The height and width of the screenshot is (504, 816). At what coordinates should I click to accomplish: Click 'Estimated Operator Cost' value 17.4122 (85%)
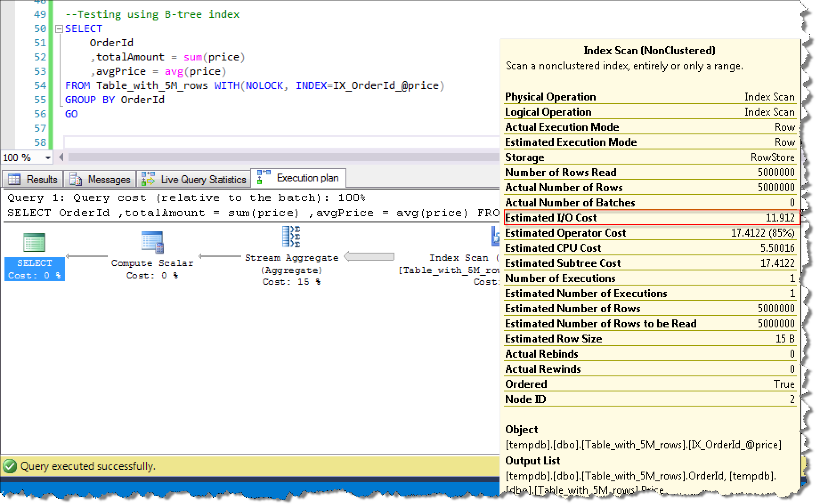point(763,233)
